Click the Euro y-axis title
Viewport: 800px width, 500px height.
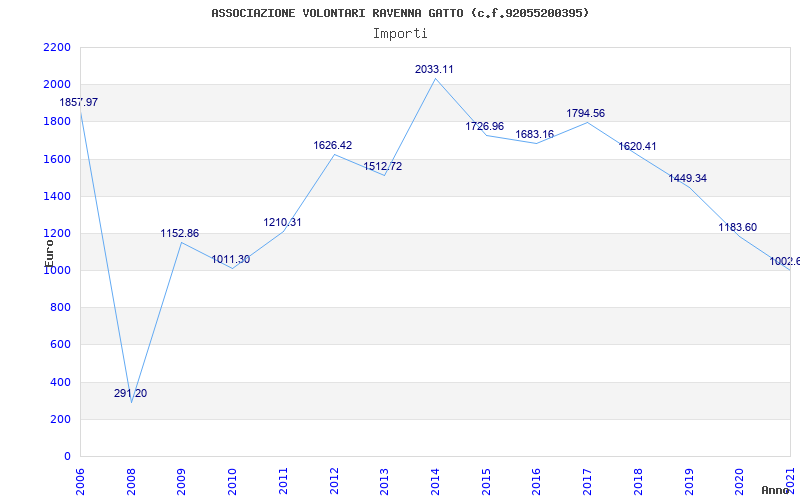pyautogui.click(x=49, y=252)
